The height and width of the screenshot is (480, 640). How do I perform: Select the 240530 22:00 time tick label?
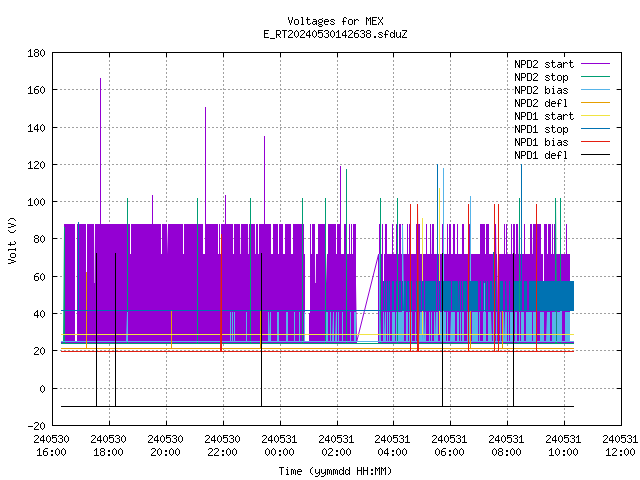click(222, 446)
